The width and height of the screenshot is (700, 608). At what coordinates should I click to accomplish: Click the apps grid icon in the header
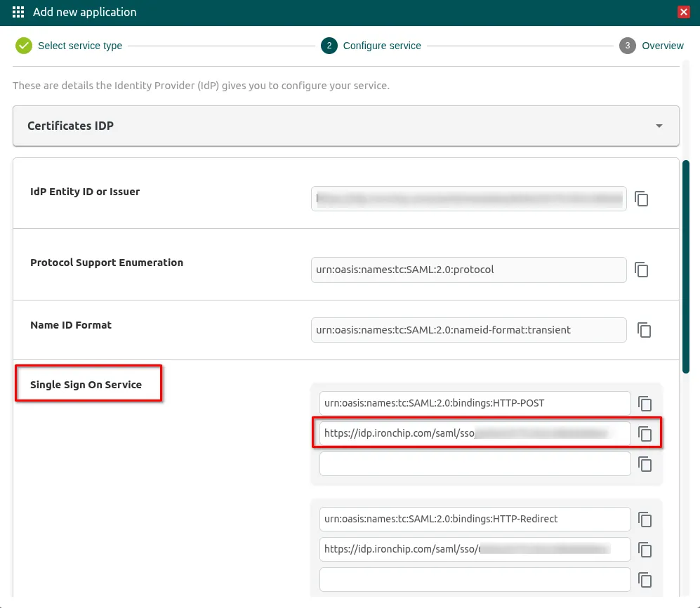18,12
